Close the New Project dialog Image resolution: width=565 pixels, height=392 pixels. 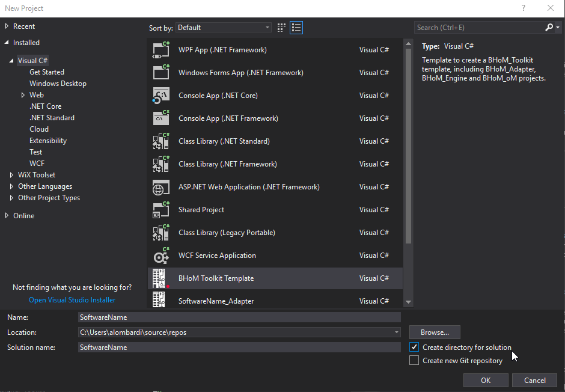(550, 8)
